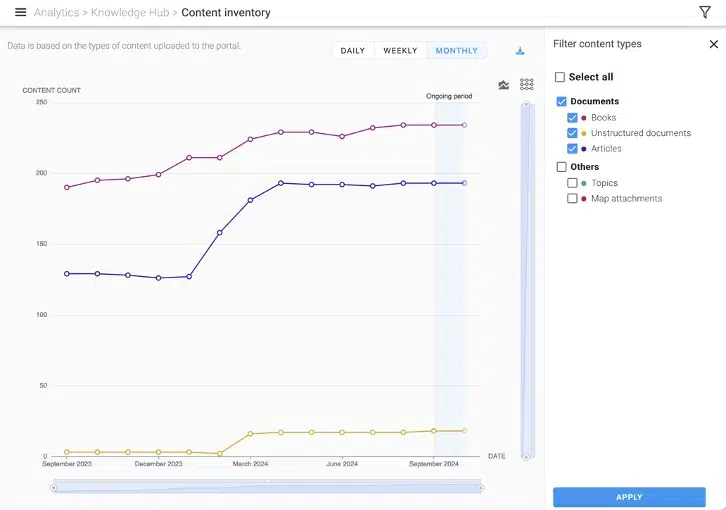The width and height of the screenshot is (726, 510).
Task: Select the MONTHLY period tab
Action: coord(457,51)
